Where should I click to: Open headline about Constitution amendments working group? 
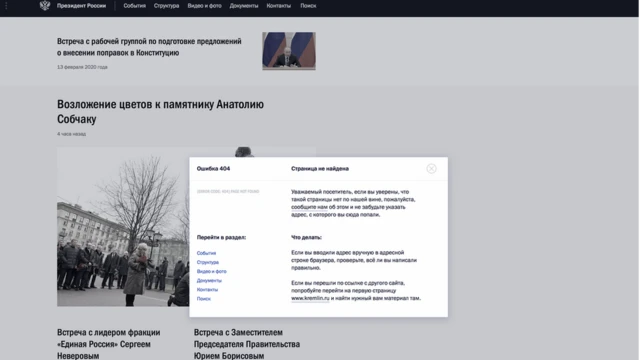(149, 47)
